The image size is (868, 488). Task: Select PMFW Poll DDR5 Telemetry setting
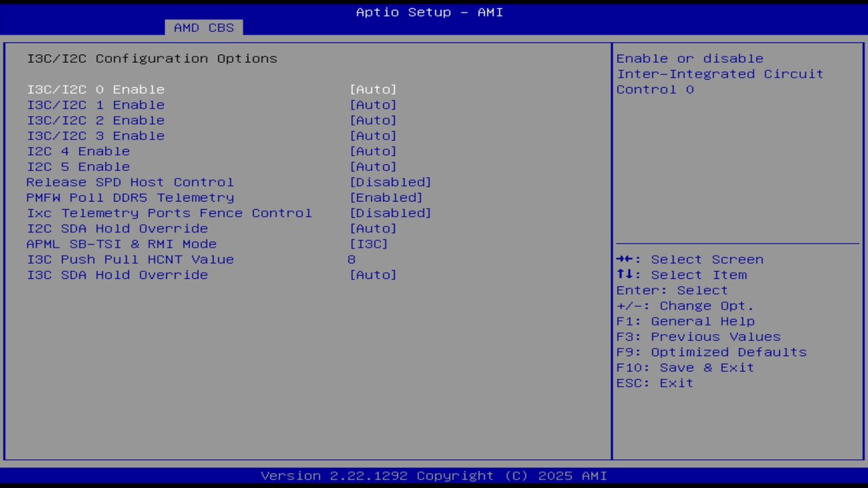point(130,198)
